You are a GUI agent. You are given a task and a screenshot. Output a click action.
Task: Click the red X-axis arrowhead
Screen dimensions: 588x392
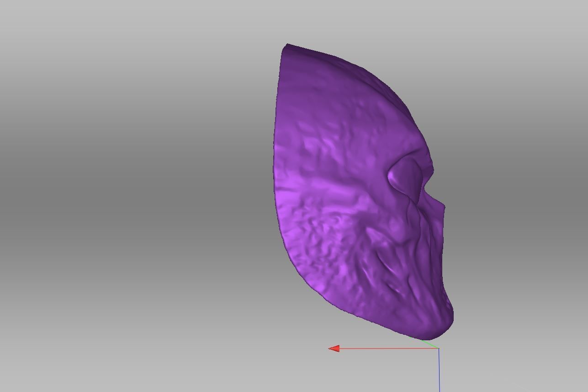tap(334, 349)
